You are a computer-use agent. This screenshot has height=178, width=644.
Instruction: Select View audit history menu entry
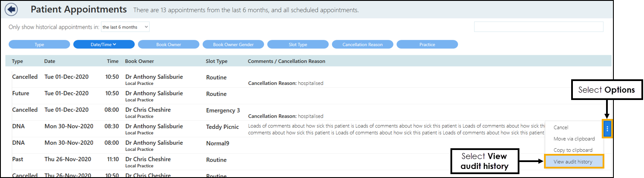[573, 162]
